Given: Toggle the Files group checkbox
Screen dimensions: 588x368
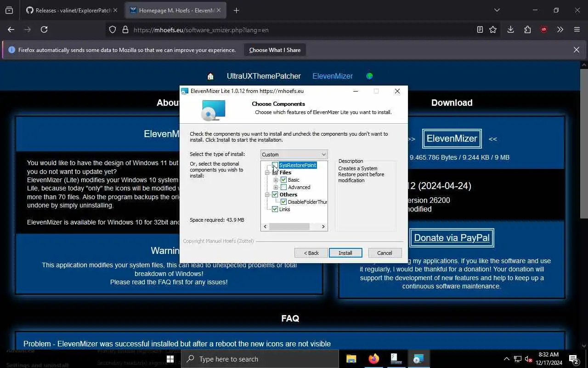Looking at the screenshot, I should (x=275, y=172).
